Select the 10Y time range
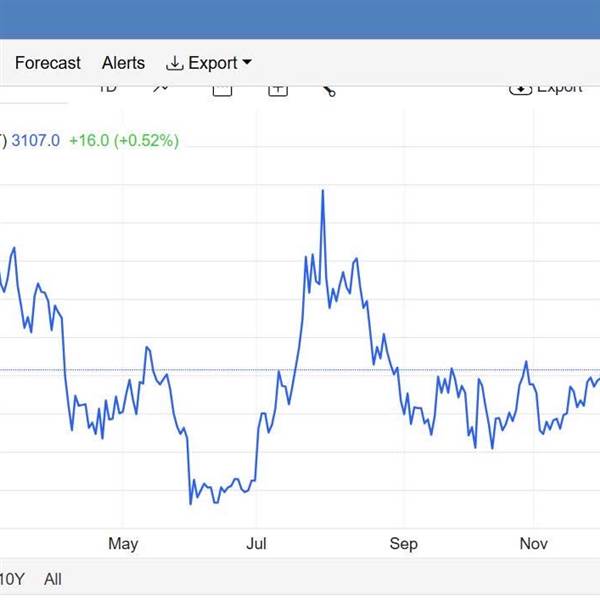Viewport: 600px width, 600px height. 11,579
